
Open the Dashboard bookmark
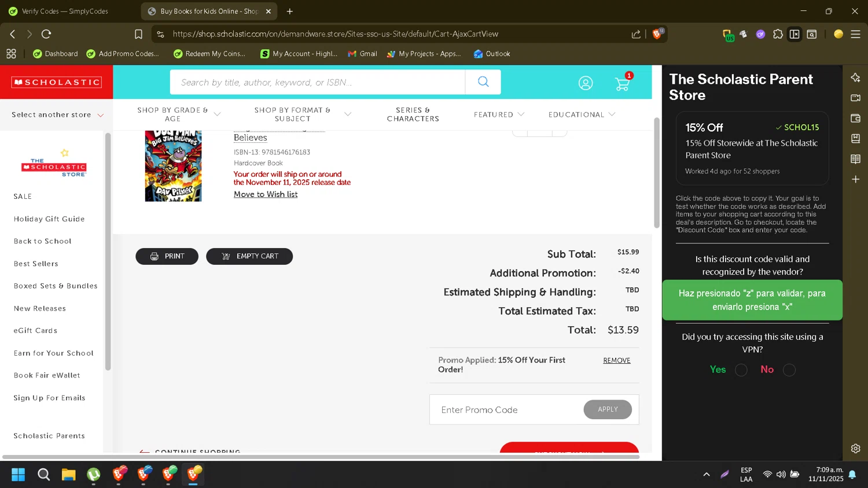pyautogui.click(x=55, y=54)
